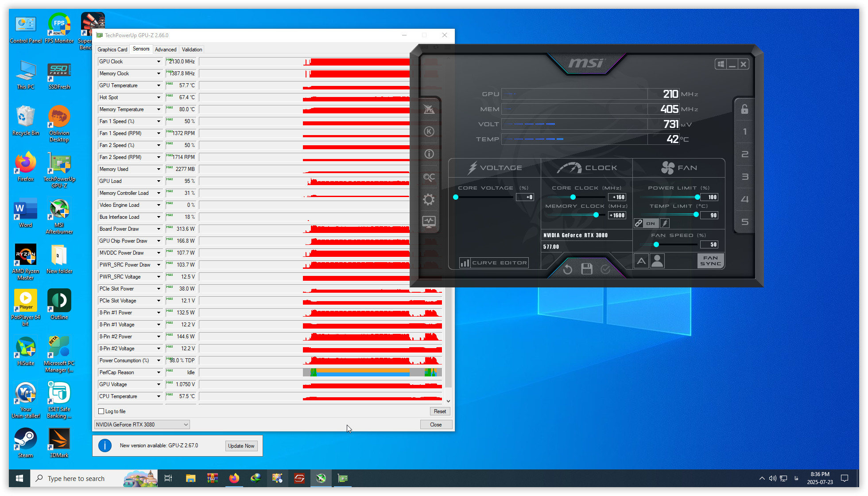868x496 pixels.
Task: Expand the Memory Clock sensor dropdown
Action: pos(159,74)
